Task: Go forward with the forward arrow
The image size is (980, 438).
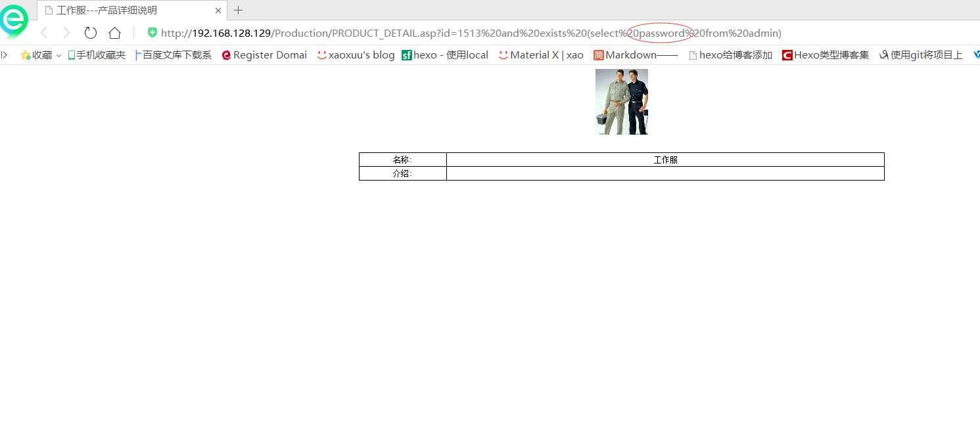Action: [66, 33]
